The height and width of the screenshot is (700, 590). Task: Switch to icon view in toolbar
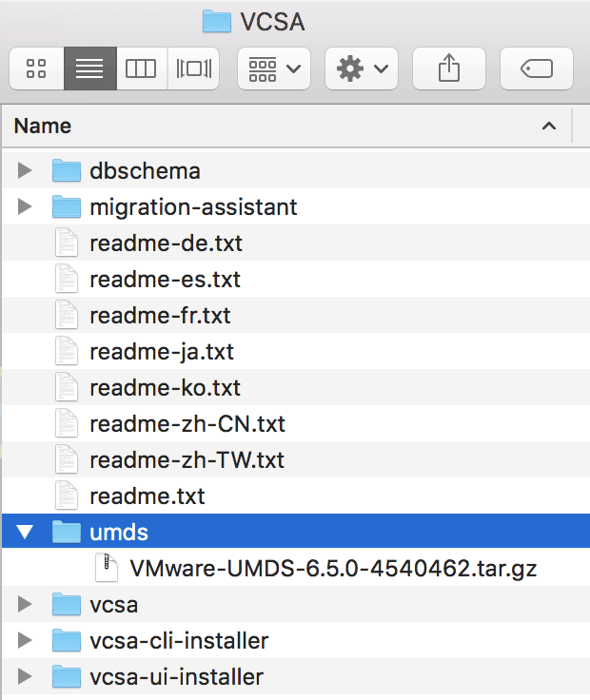(x=37, y=68)
